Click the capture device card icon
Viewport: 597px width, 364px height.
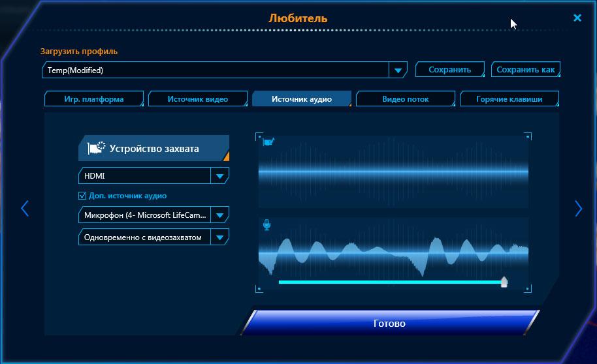(x=96, y=148)
